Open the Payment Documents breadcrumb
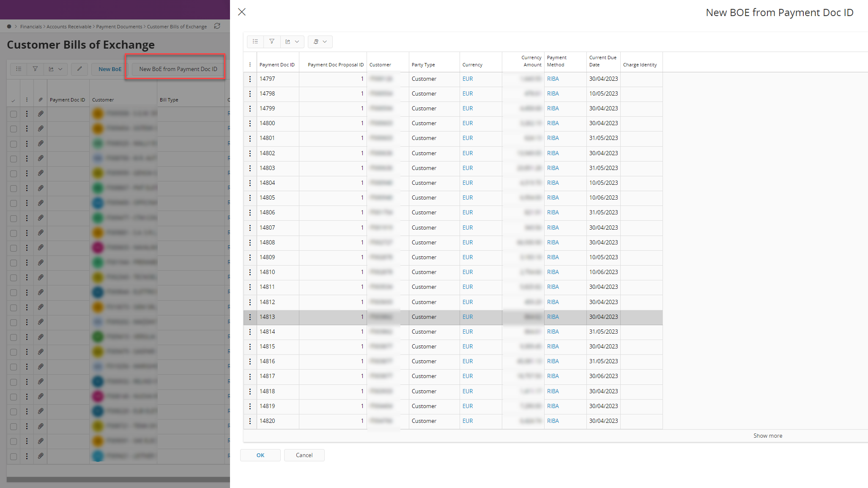 click(x=119, y=27)
